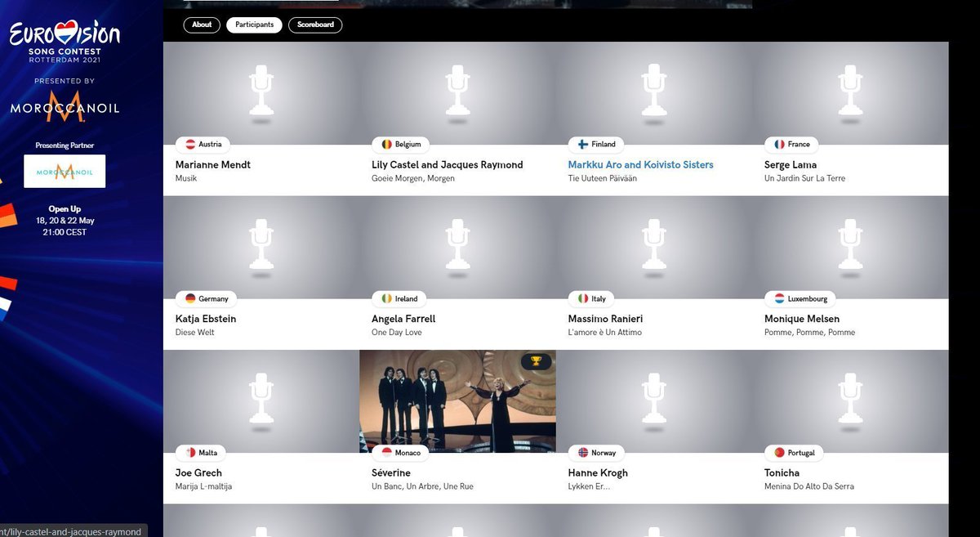This screenshot has height=537, width=980.
Task: Click the Germany flag icon
Action: coord(189,299)
